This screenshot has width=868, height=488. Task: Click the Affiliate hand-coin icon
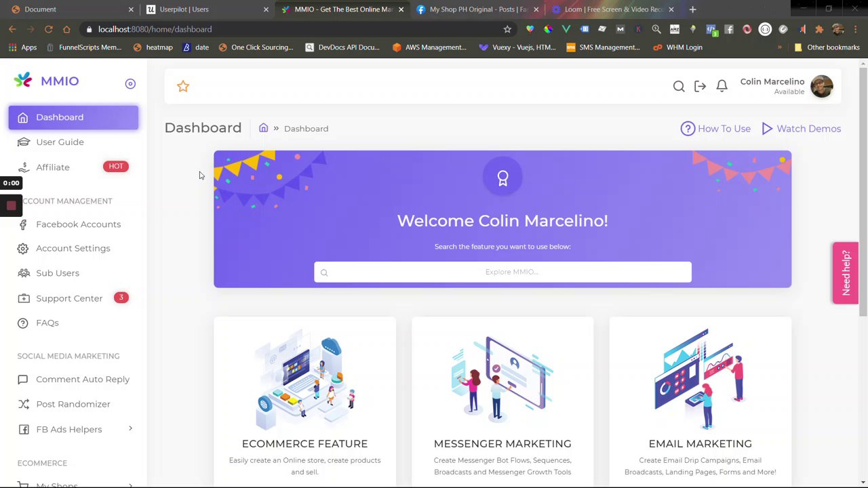coord(24,167)
